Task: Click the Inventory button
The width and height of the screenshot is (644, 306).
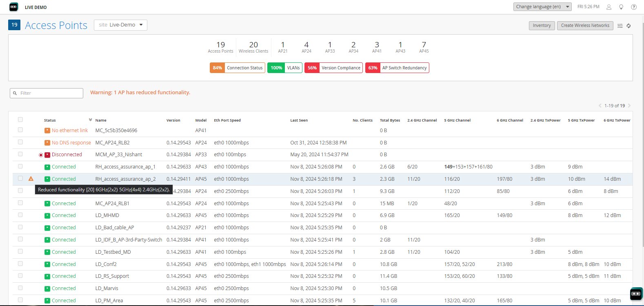Action: (542, 25)
